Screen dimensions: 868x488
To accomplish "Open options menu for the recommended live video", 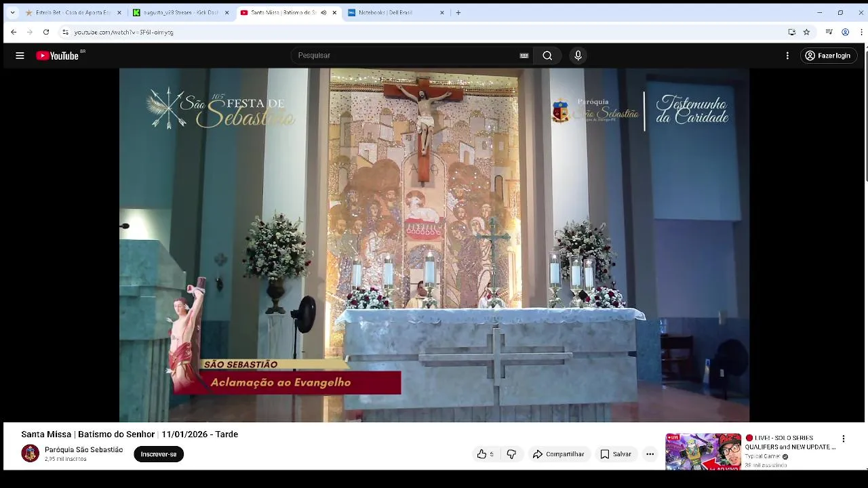I will coord(844,439).
